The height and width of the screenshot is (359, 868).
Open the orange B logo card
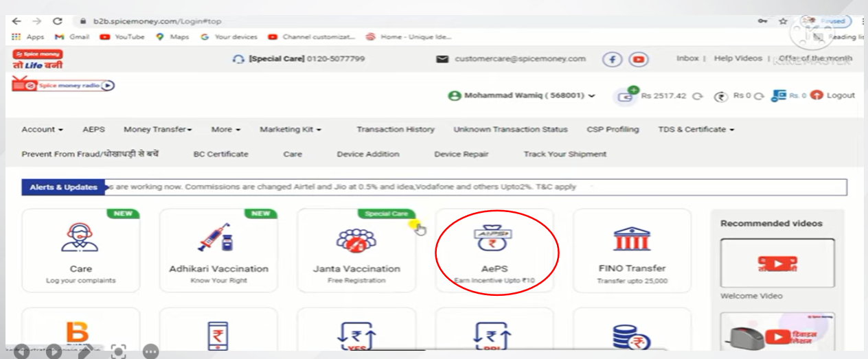(80, 329)
